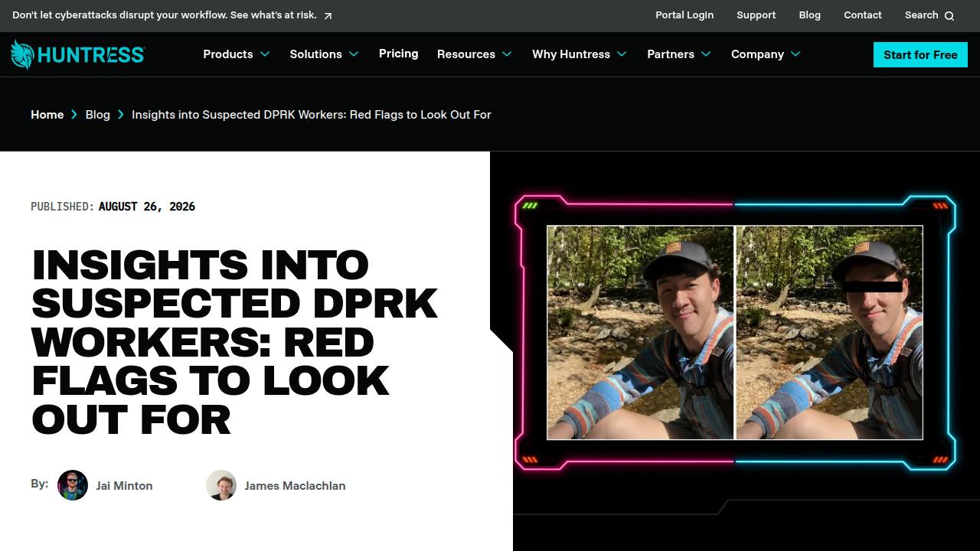Open the Solutions menu

[315, 54]
